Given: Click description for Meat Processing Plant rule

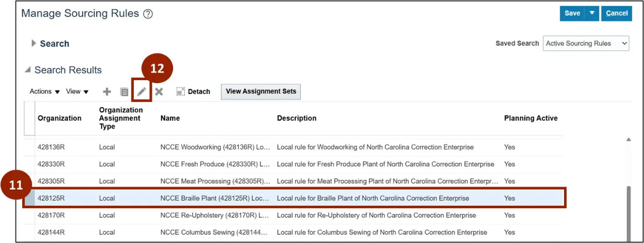Looking at the screenshot, I should click(x=387, y=181).
